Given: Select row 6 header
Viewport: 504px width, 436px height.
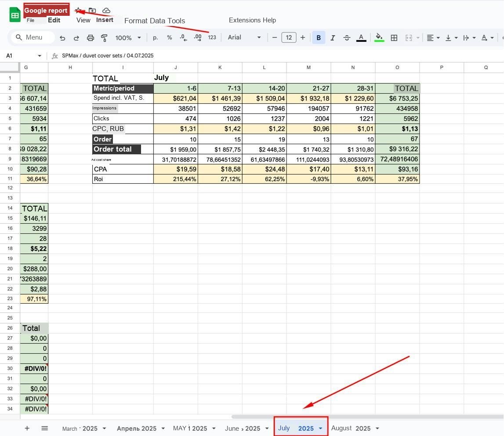Looking at the screenshot, I should (10, 129).
